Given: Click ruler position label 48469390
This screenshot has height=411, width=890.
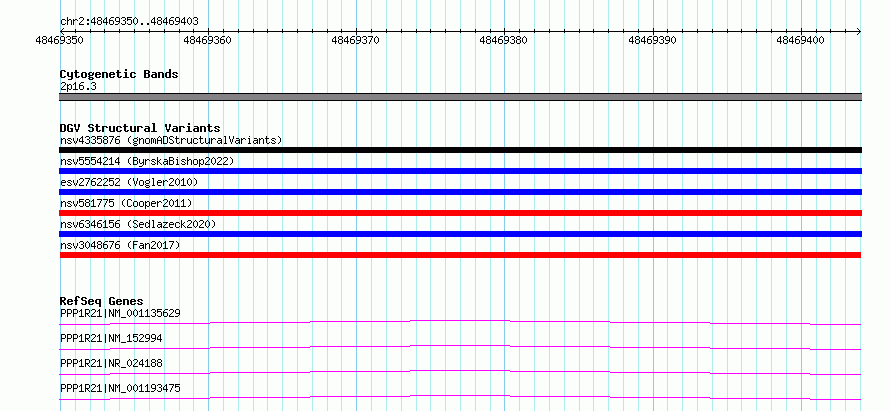Looking at the screenshot, I should click(653, 40).
